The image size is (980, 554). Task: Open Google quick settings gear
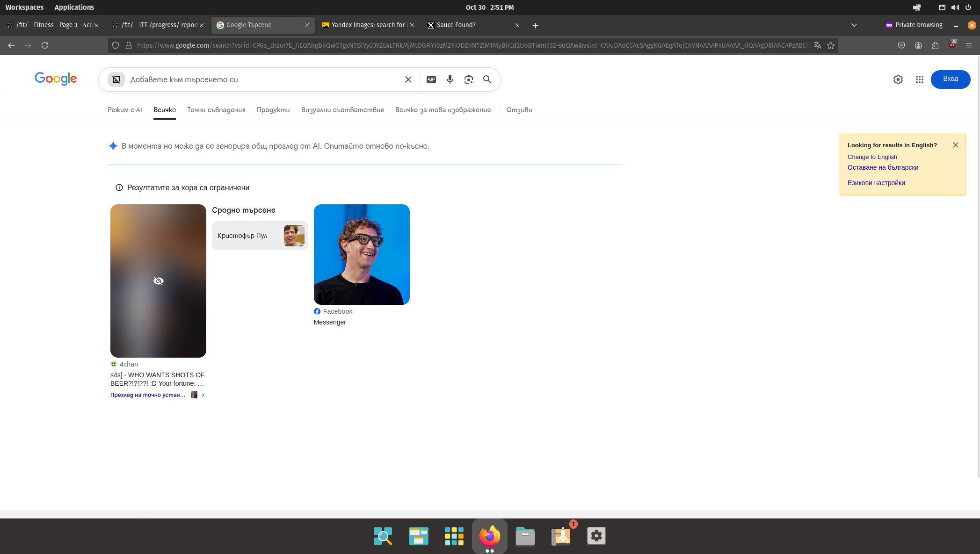point(898,79)
